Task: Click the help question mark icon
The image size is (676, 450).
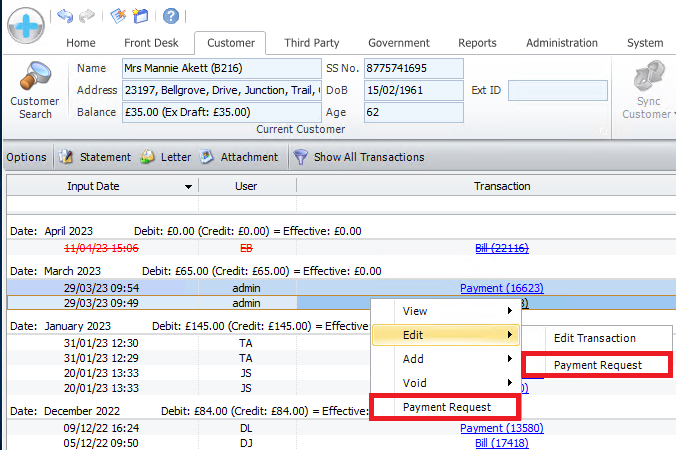Action: pyautogui.click(x=171, y=16)
